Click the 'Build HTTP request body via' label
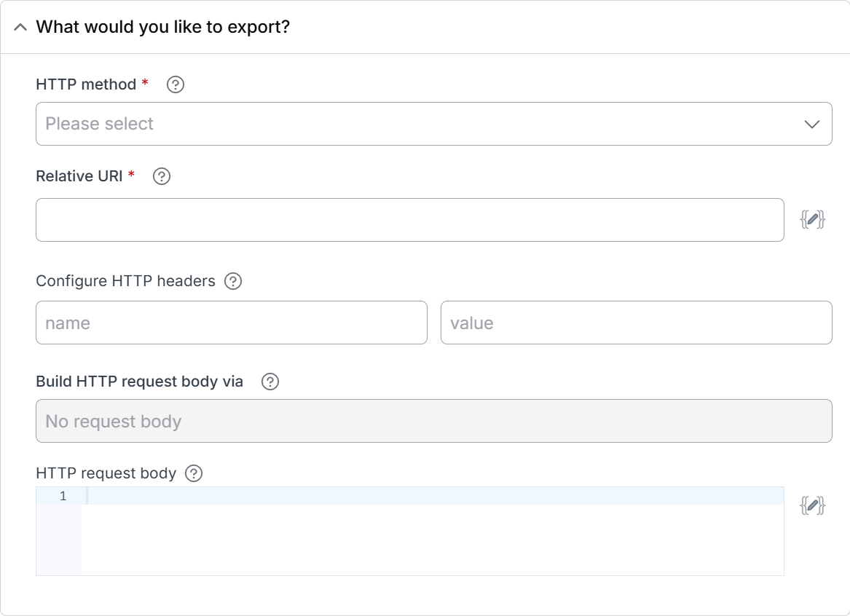The image size is (850, 616). point(139,382)
